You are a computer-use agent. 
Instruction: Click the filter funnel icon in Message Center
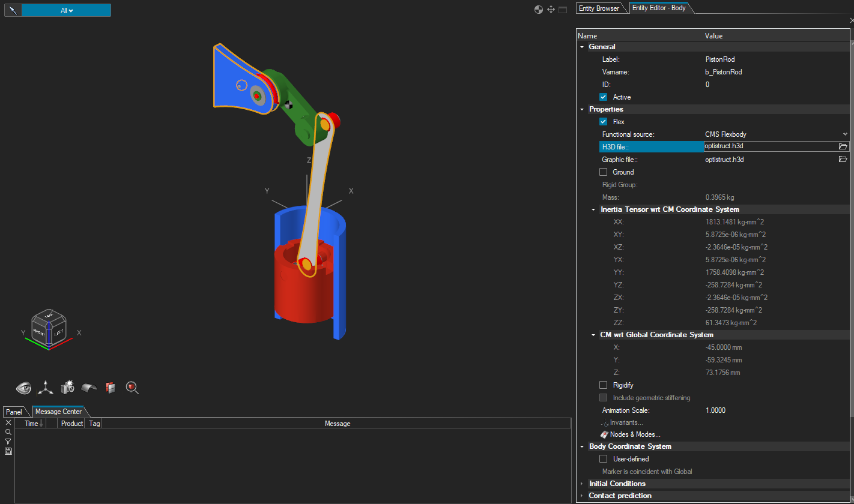point(8,442)
